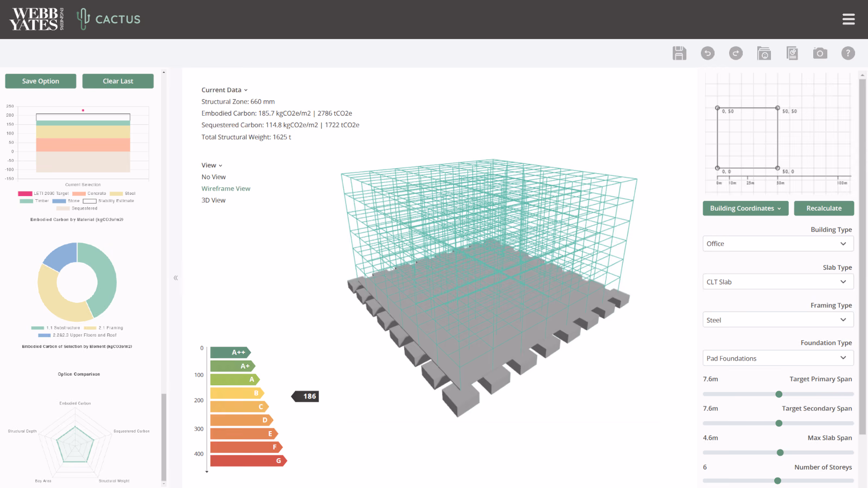Collapse the left panel with double chevron
868x488 pixels.
tap(175, 277)
